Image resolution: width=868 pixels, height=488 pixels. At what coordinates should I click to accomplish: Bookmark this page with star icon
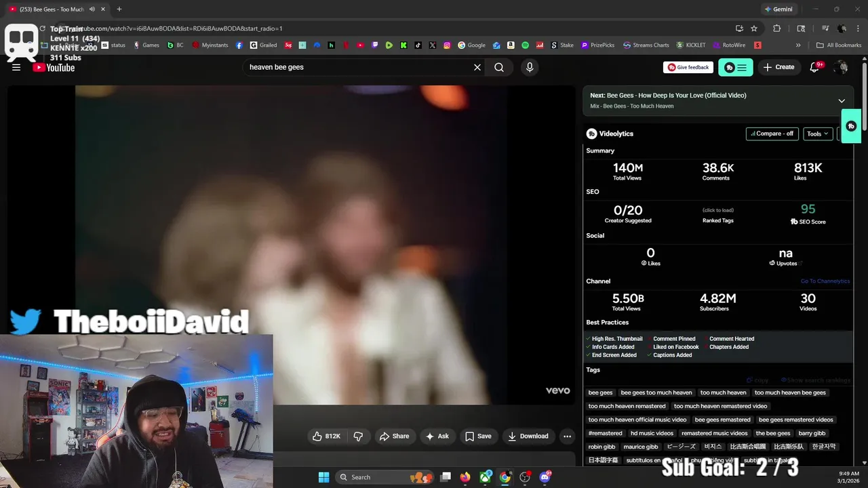754,28
